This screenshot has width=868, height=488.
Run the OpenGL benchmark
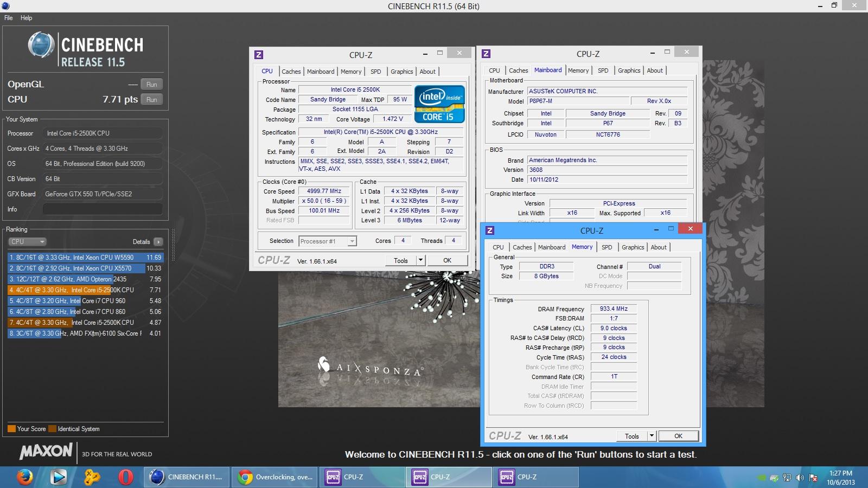152,84
